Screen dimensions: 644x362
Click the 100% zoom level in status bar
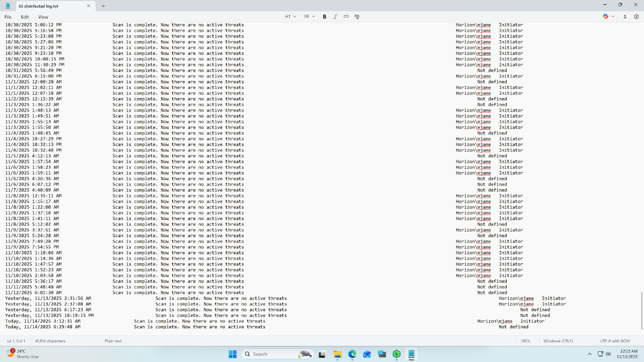pos(525,341)
